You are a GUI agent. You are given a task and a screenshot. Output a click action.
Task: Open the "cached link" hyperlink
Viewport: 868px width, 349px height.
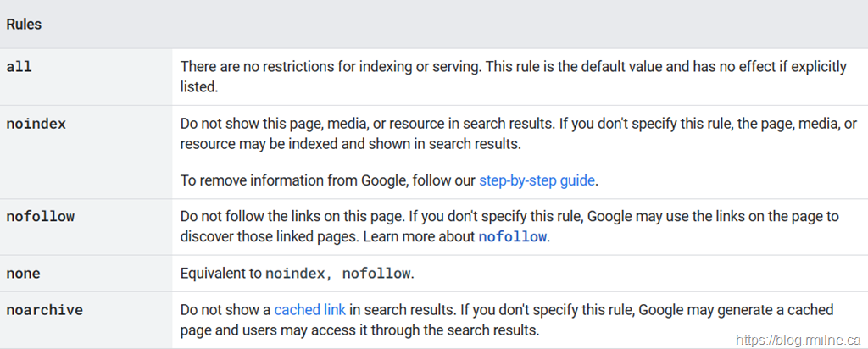309,310
